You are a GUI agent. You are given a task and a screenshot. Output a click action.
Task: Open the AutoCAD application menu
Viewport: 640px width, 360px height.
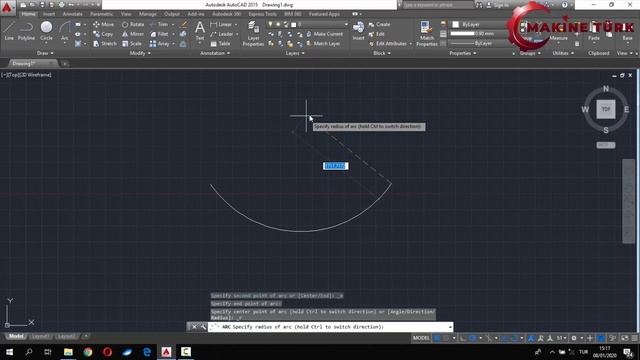(7, 7)
